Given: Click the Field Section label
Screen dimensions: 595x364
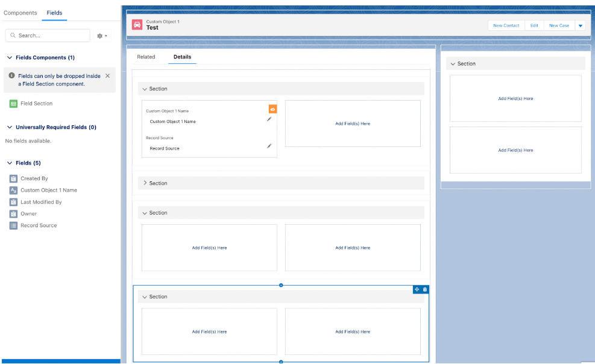Looking at the screenshot, I should pyautogui.click(x=36, y=103).
